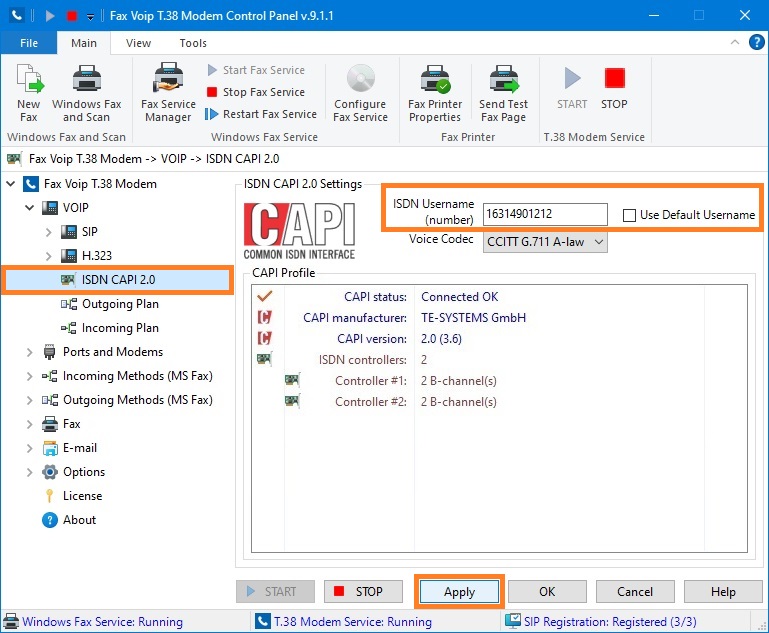Open the About tree item
Image resolution: width=769 pixels, height=633 pixels.
(69, 520)
